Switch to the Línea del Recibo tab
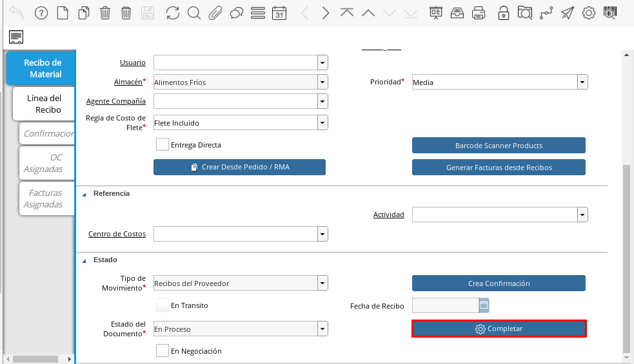Image resolution: width=634 pixels, height=364 pixels. click(44, 104)
